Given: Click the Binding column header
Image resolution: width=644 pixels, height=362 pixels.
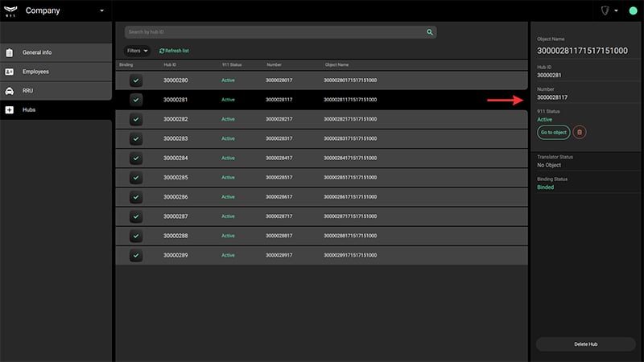Looking at the screenshot, I should click(126, 65).
